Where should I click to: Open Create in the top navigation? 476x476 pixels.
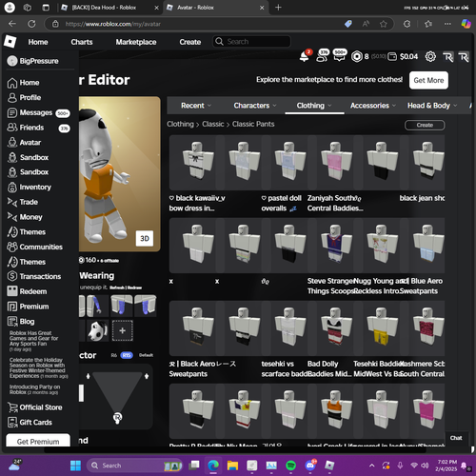189,42
